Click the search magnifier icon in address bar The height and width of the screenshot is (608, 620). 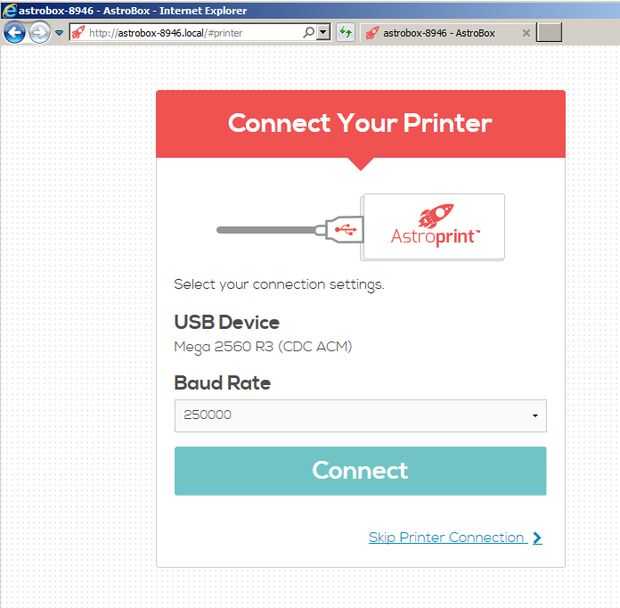point(309,32)
